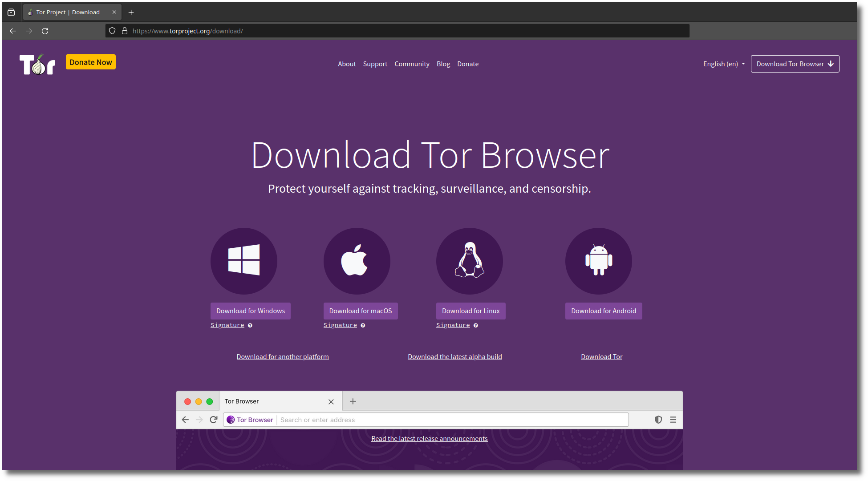This screenshot has height=481, width=868.
Task: Click the browser URL address bar
Action: pyautogui.click(x=397, y=31)
